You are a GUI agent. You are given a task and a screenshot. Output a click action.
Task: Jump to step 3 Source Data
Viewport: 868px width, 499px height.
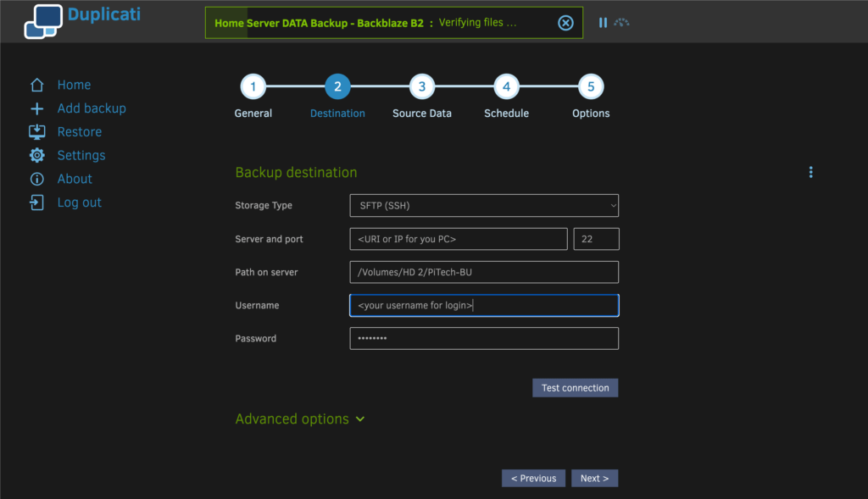click(x=421, y=86)
